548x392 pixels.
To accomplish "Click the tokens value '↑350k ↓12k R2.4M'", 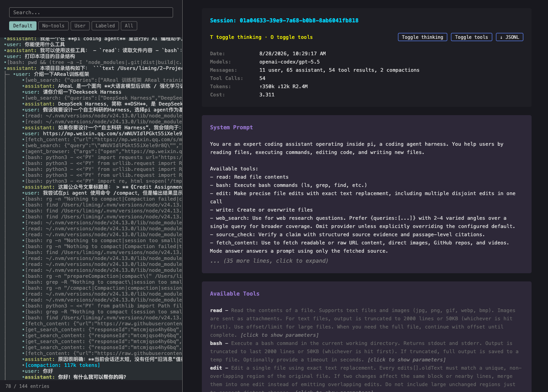I will 283,86.
